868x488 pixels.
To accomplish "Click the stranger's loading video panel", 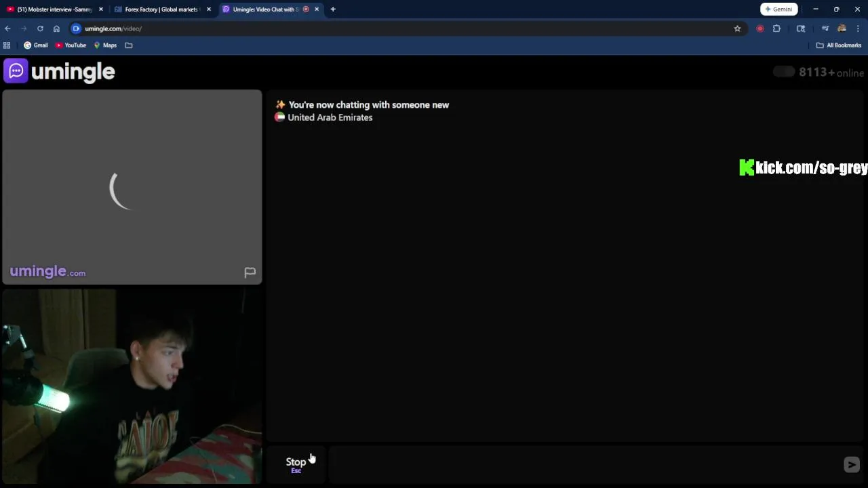I will click(x=132, y=187).
